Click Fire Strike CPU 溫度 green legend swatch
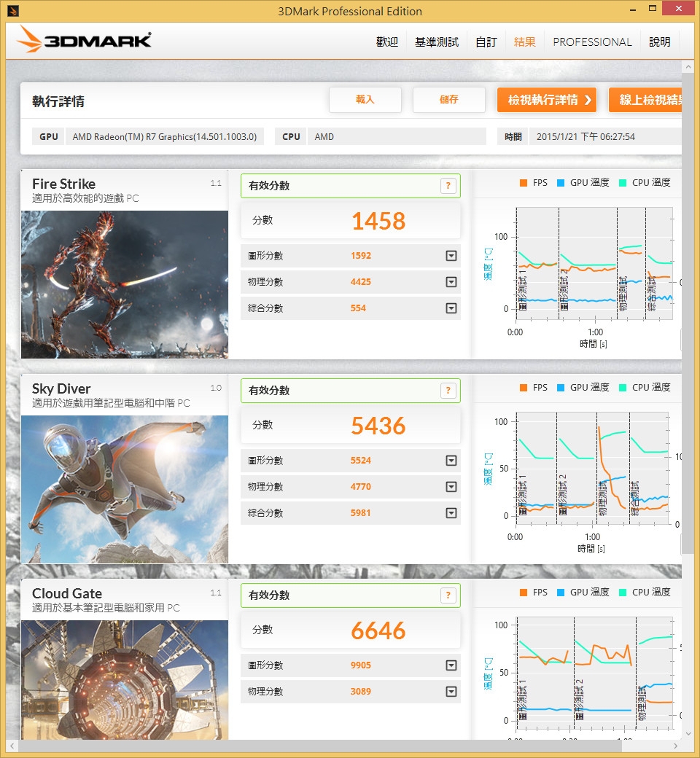 pyautogui.click(x=623, y=183)
